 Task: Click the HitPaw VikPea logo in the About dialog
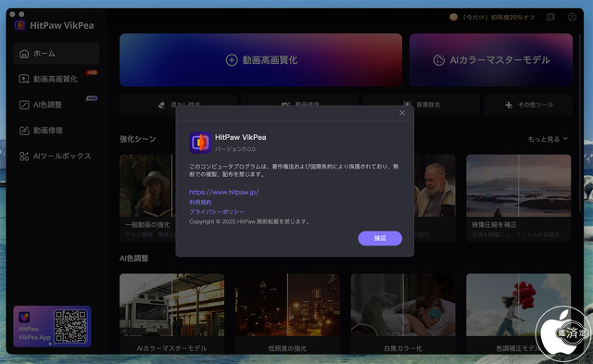(x=200, y=143)
